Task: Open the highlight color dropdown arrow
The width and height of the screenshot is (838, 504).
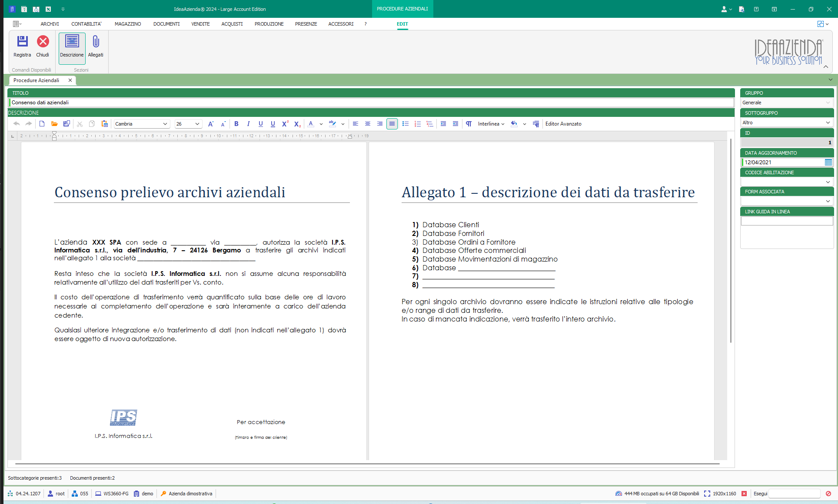Action: coord(343,124)
